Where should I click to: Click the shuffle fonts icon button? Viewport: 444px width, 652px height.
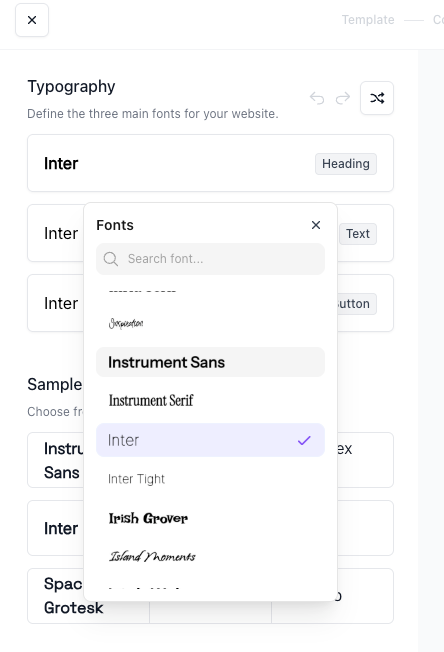377,98
